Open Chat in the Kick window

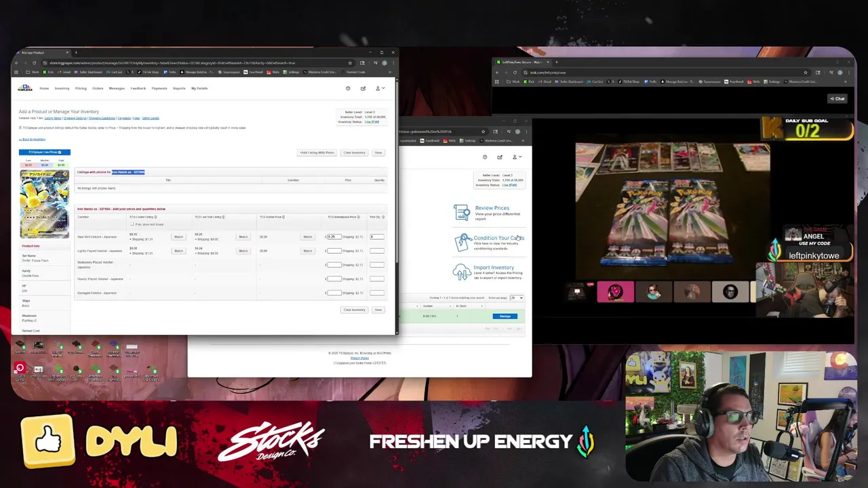pyautogui.click(x=837, y=99)
